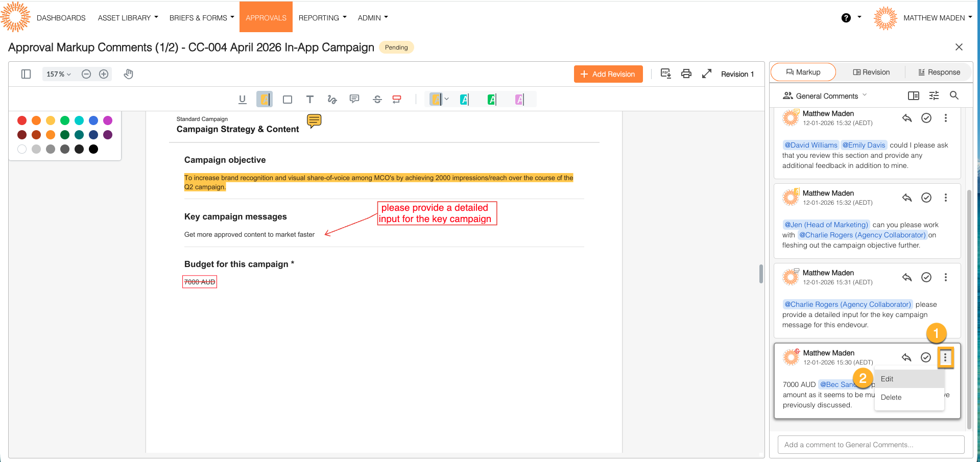Open the Matthew Maden account menu
The width and height of the screenshot is (980, 462).
pyautogui.click(x=923, y=18)
